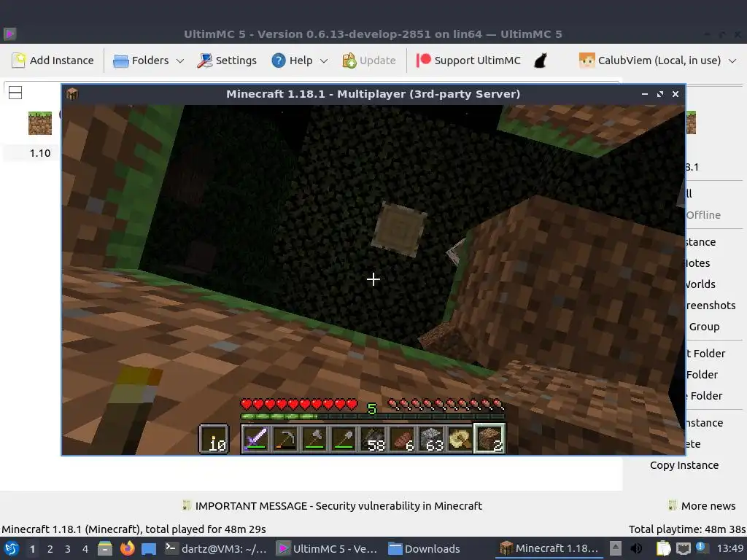
Task: Select the pickaxe hotbar slot
Action: pos(285,438)
